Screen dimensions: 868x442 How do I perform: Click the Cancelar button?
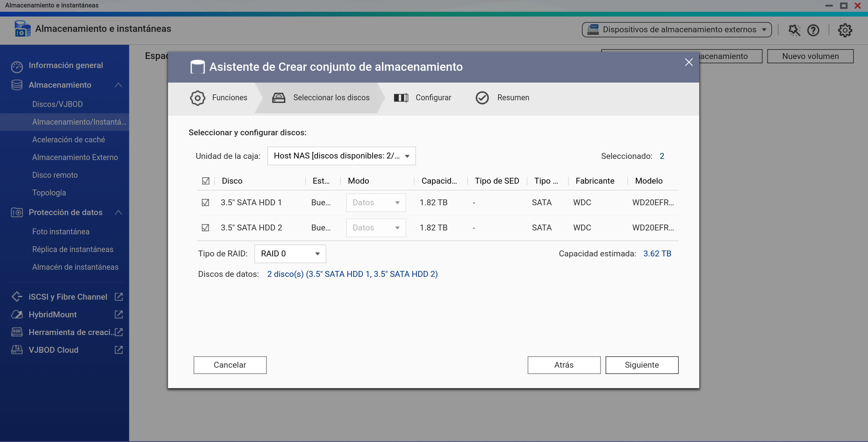(x=230, y=365)
